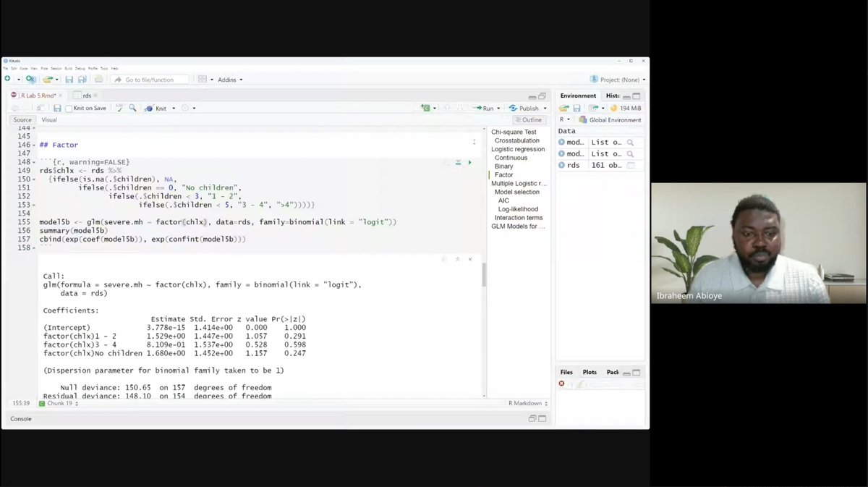Open the Files tab
This screenshot has width=868, height=487.
tap(566, 372)
